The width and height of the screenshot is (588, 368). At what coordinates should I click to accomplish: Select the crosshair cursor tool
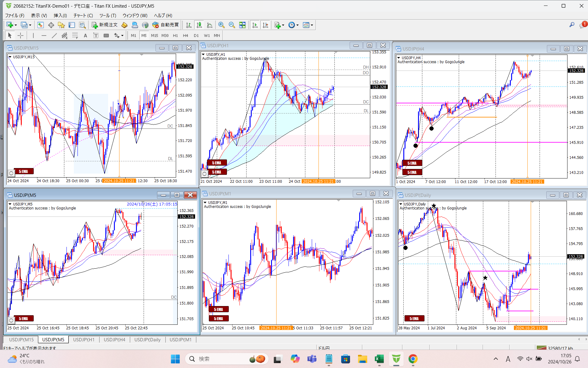(20, 36)
